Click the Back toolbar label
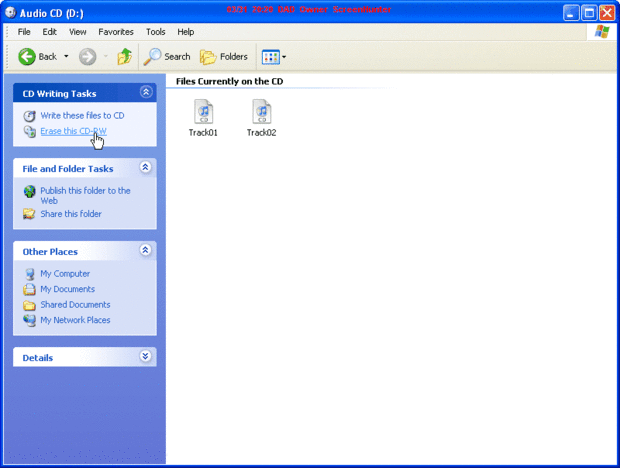The height and width of the screenshot is (468, 620). pyautogui.click(x=48, y=57)
